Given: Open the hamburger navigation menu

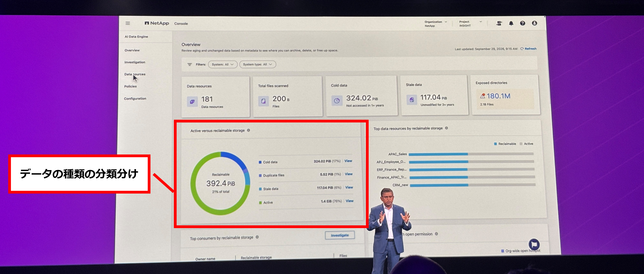Looking at the screenshot, I should pyautogui.click(x=128, y=23).
